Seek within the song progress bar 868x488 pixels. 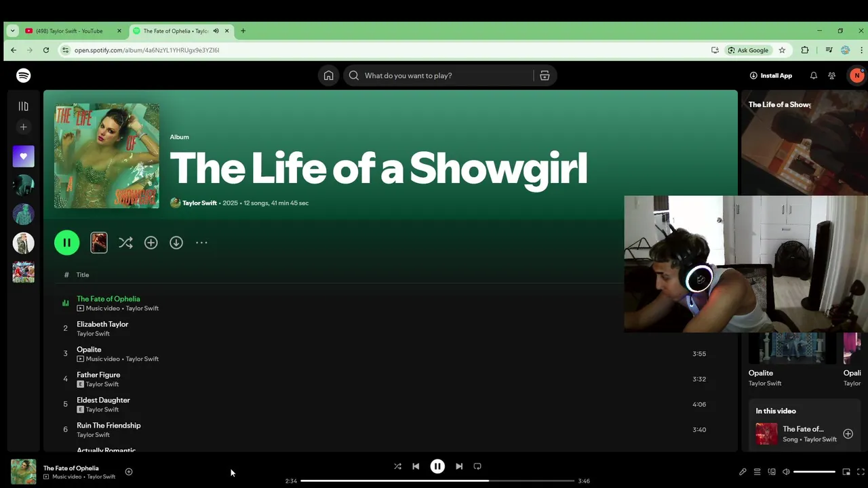click(x=437, y=481)
